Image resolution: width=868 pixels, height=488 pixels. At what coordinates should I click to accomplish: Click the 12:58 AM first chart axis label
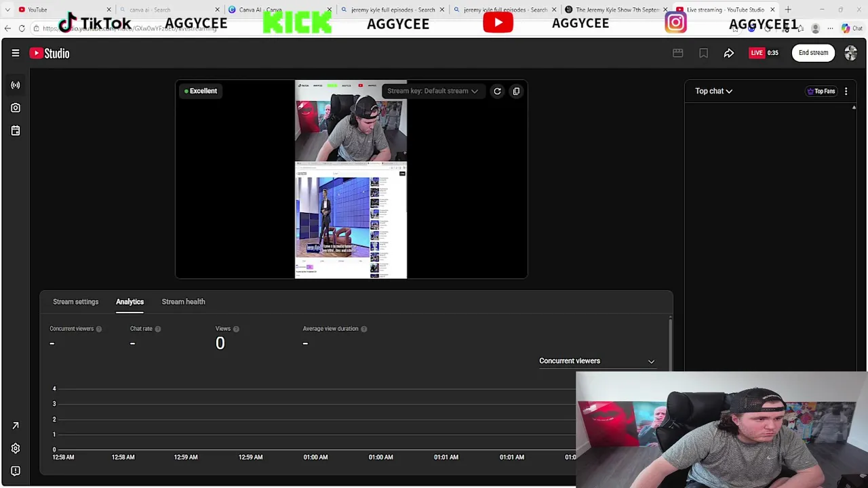(x=63, y=457)
